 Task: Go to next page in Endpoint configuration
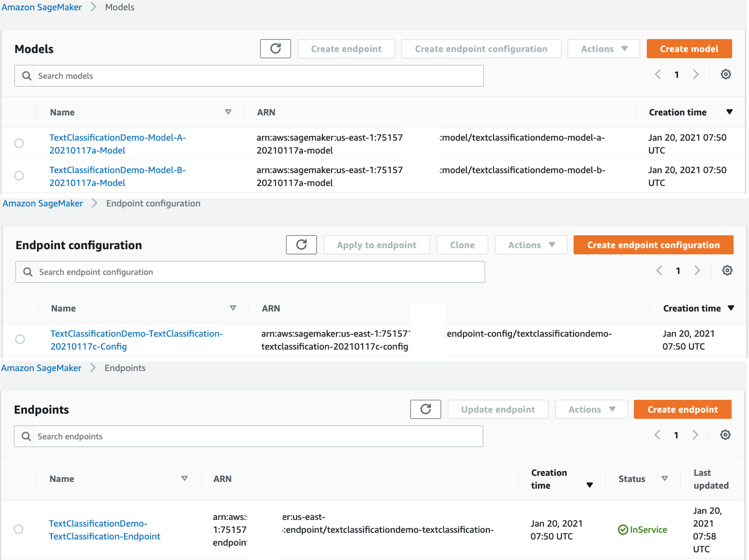pos(697,270)
